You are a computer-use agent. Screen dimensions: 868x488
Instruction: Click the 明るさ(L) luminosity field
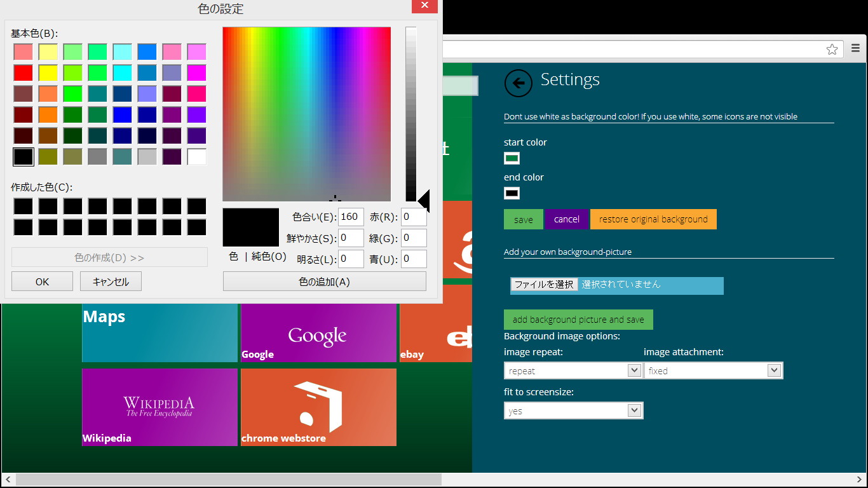point(351,259)
